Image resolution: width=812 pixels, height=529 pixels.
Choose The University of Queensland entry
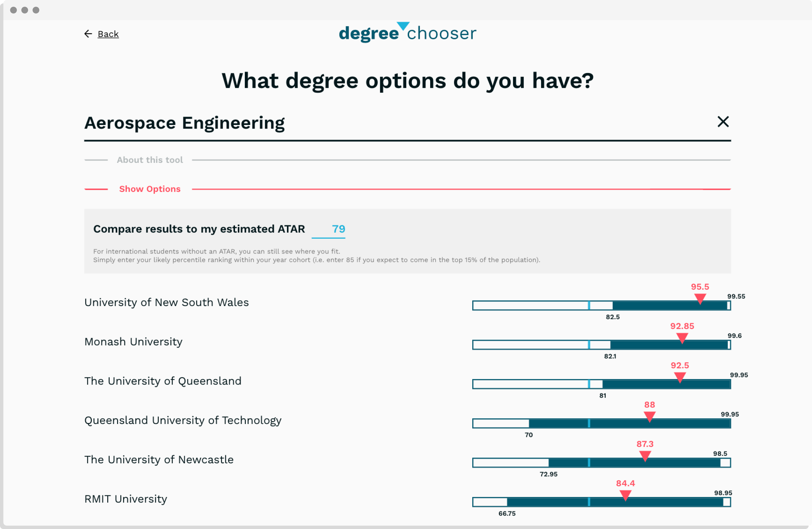coord(163,381)
